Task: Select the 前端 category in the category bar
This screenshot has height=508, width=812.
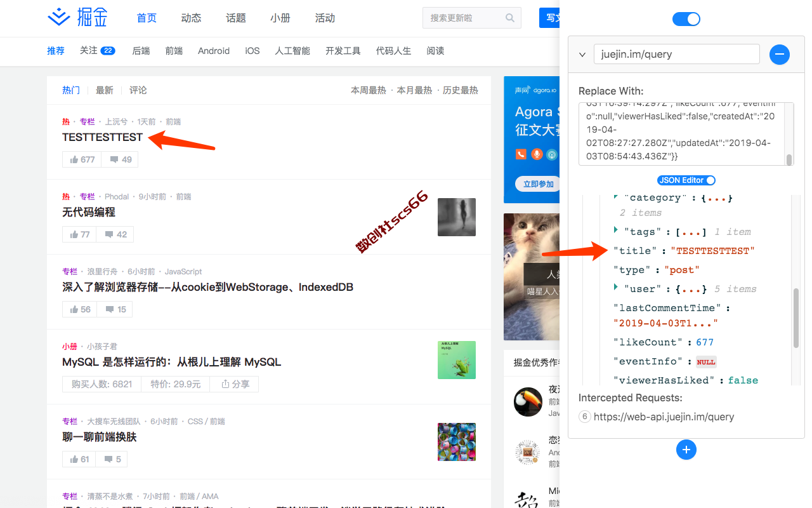Action: (174, 51)
